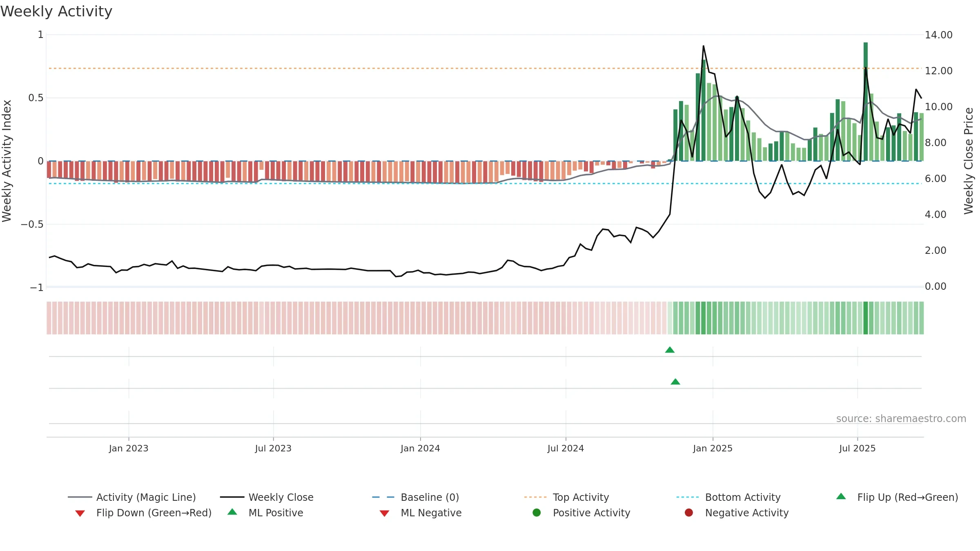Toggle Bottom Activity legend entry
This screenshot has width=980, height=551.
click(728, 497)
